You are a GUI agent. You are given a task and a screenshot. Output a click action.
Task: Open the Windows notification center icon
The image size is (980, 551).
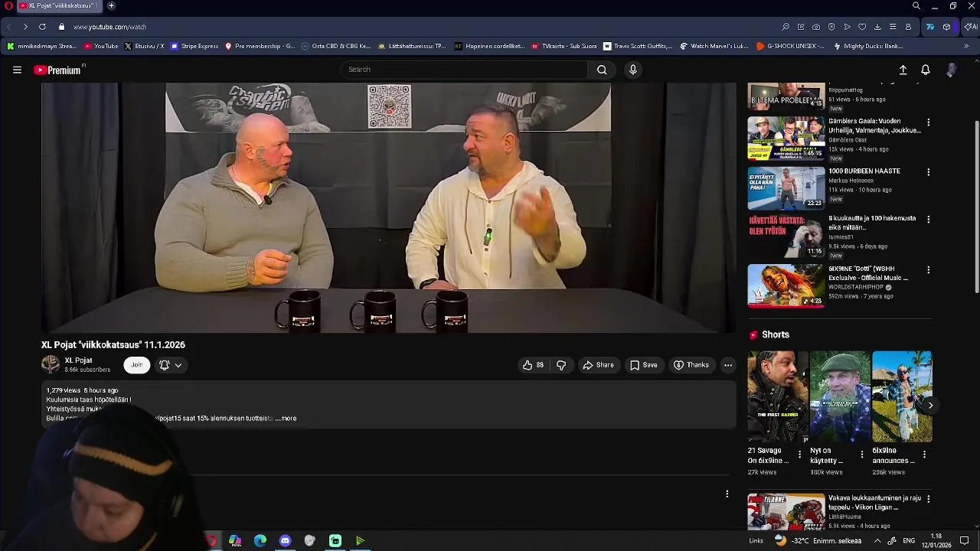[965, 541]
